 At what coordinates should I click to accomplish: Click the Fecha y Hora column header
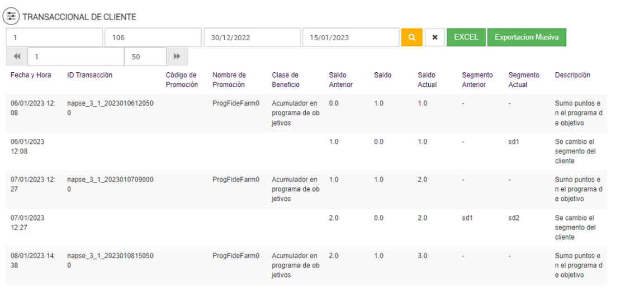[31, 75]
